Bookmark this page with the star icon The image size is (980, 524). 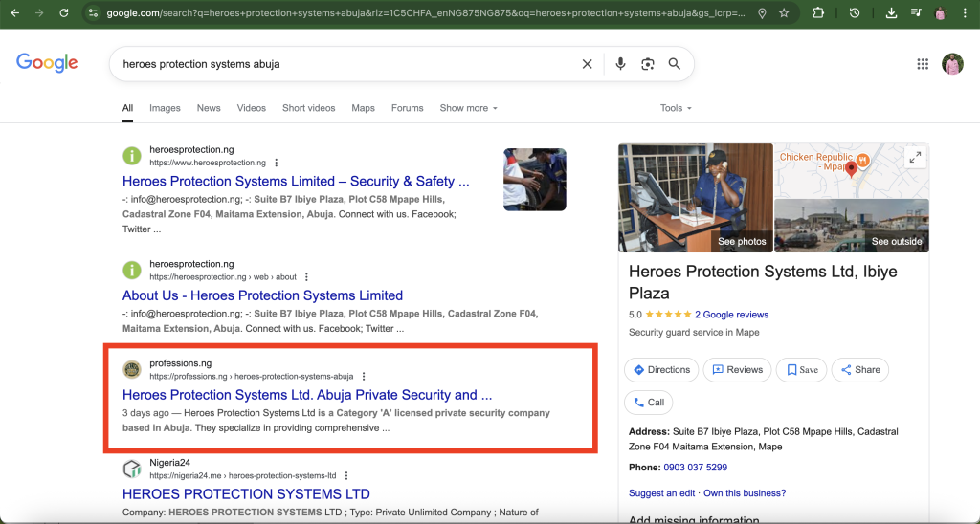(784, 13)
